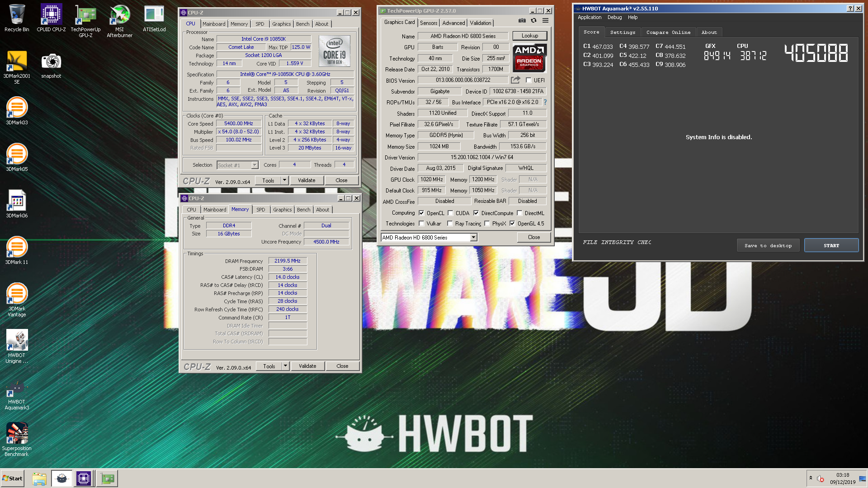Select the HWBOT Unigine desktop shortcut
Screen dimensions: 868x488
pos(17,347)
